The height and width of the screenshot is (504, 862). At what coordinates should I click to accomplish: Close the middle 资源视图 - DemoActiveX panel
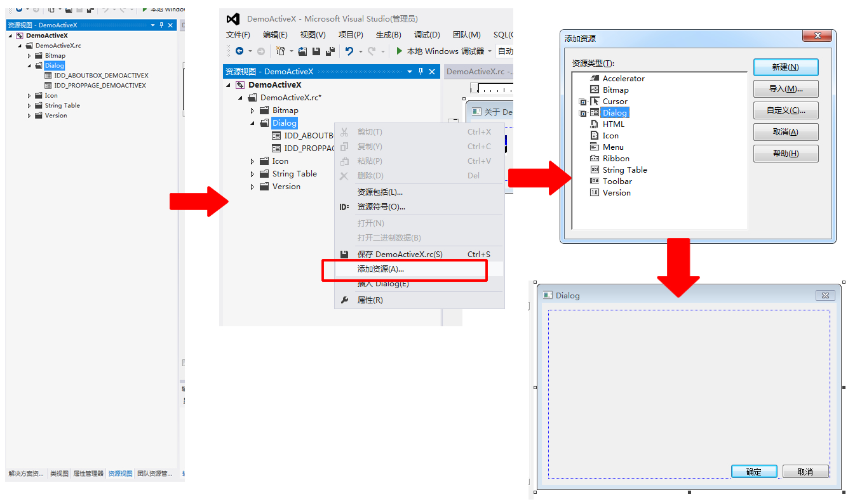432,72
